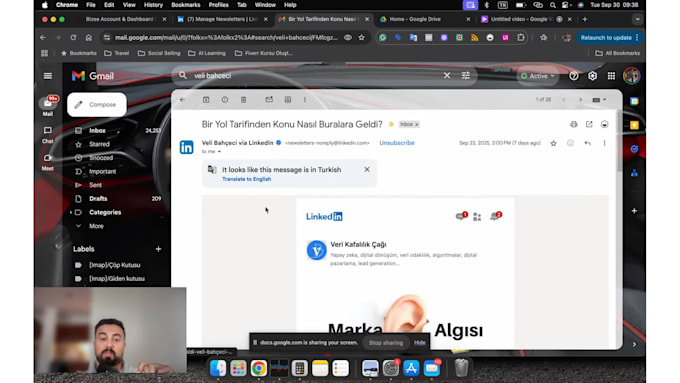Archive this email
The image size is (680, 383).
coord(206,100)
